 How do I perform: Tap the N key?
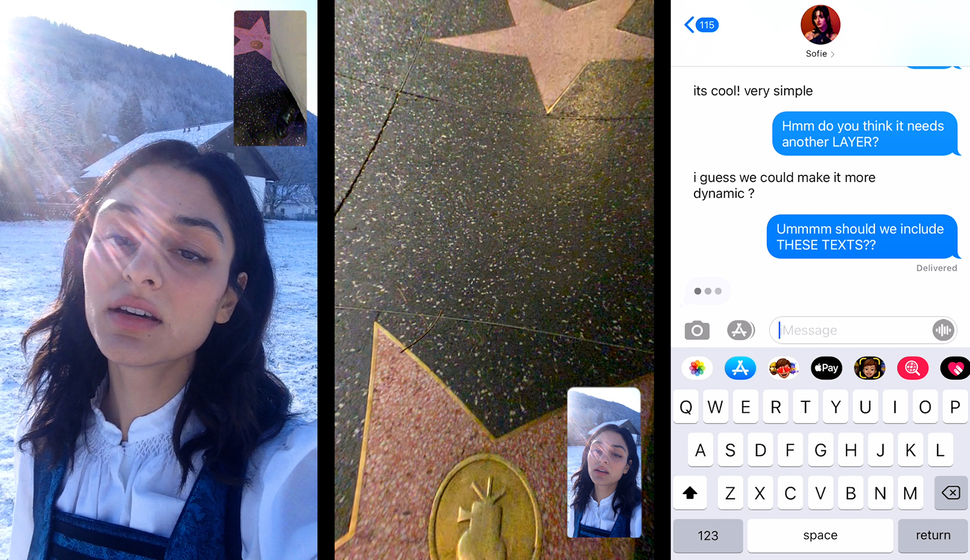coord(881,493)
